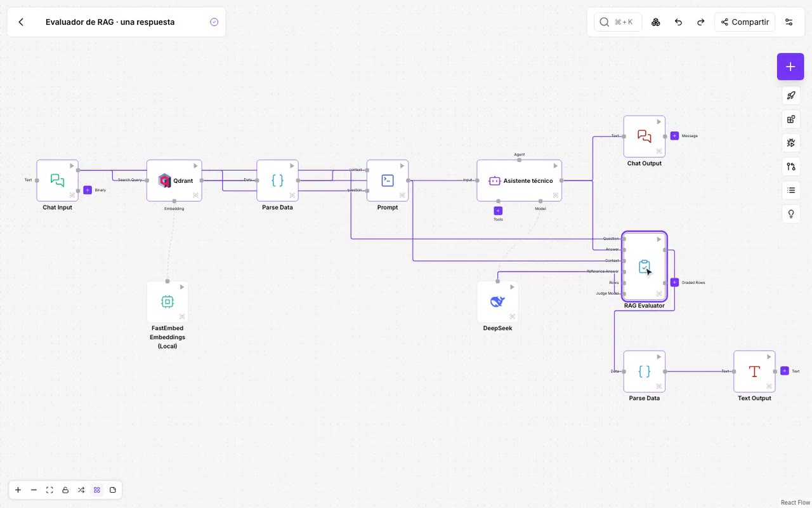Image resolution: width=812 pixels, height=508 pixels.
Task: Run the Prompt node play button
Action: (402, 166)
